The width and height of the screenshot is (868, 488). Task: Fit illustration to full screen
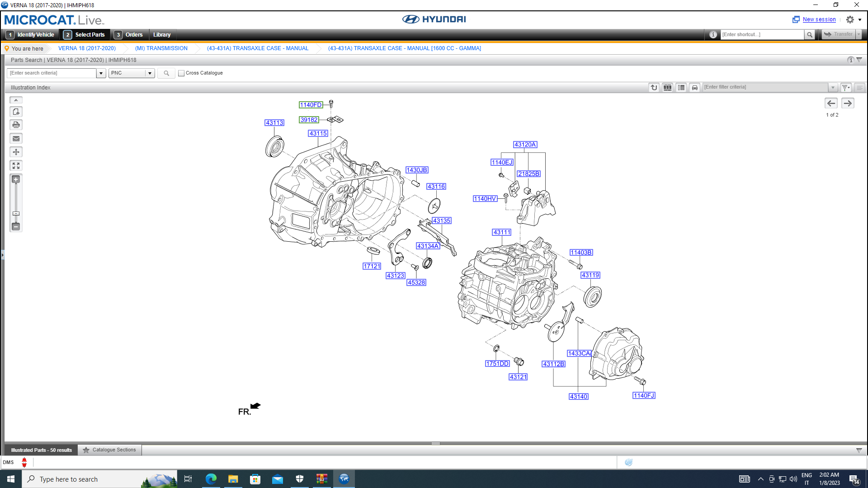(x=16, y=165)
